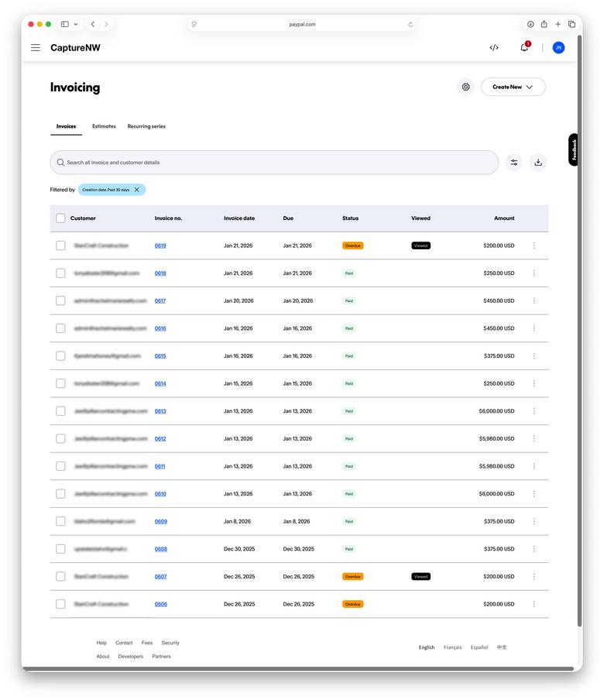Click the download invoices icon

coord(538,163)
